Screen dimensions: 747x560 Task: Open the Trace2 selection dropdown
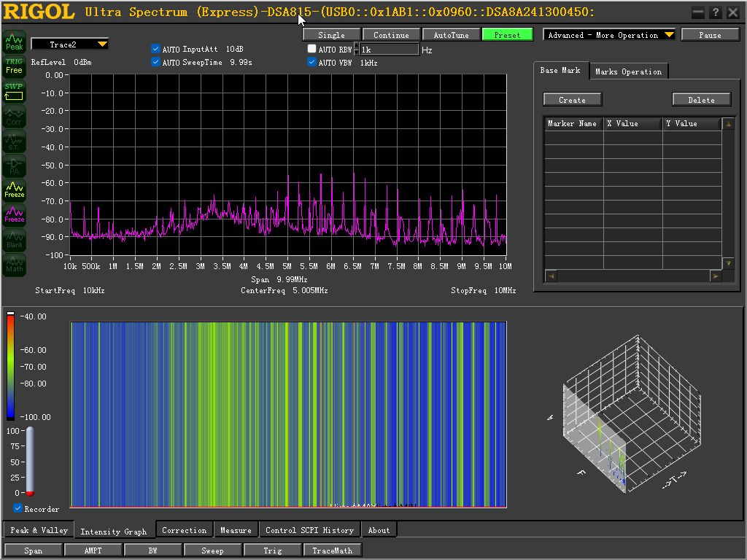[x=69, y=44]
